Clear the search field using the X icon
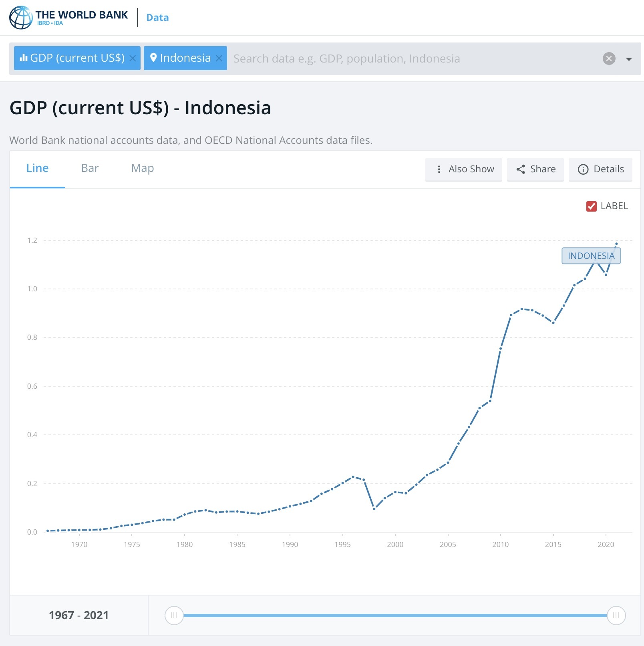644x646 pixels. [609, 59]
